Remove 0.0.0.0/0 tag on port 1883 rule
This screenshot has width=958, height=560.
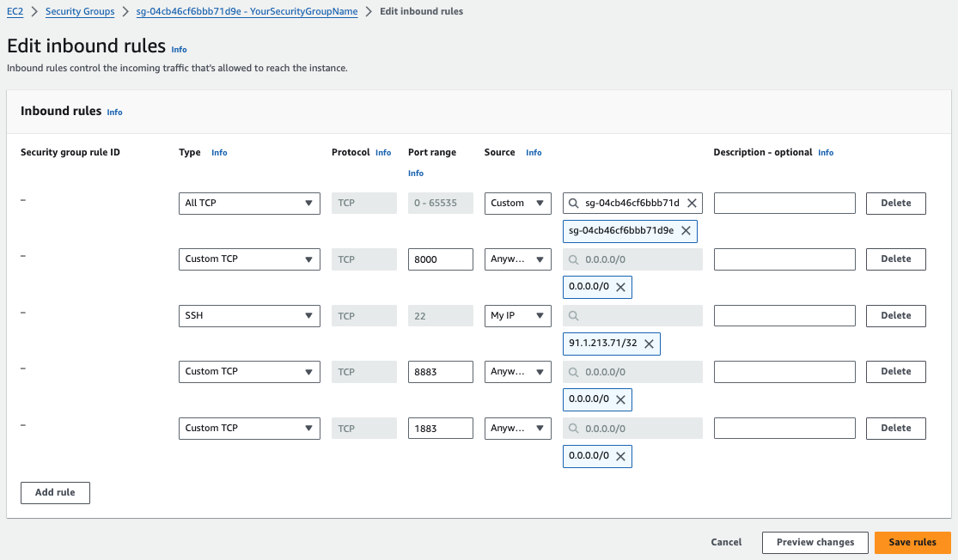pos(620,456)
